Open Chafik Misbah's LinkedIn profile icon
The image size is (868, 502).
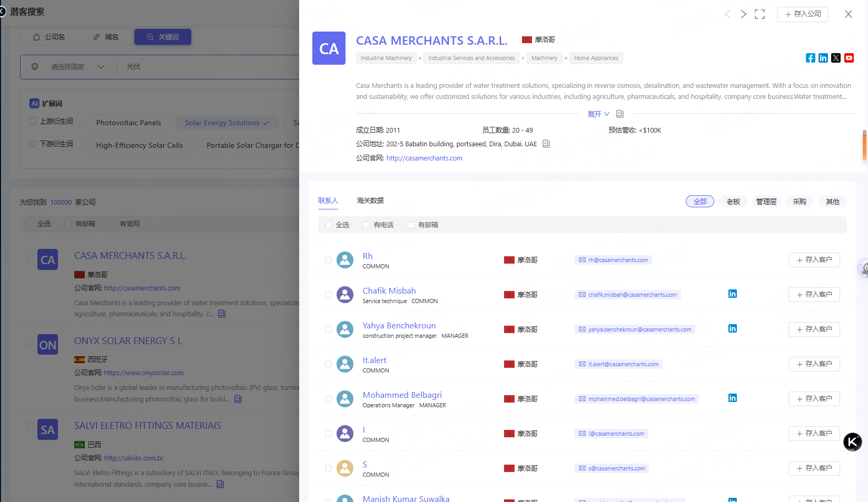[732, 294]
